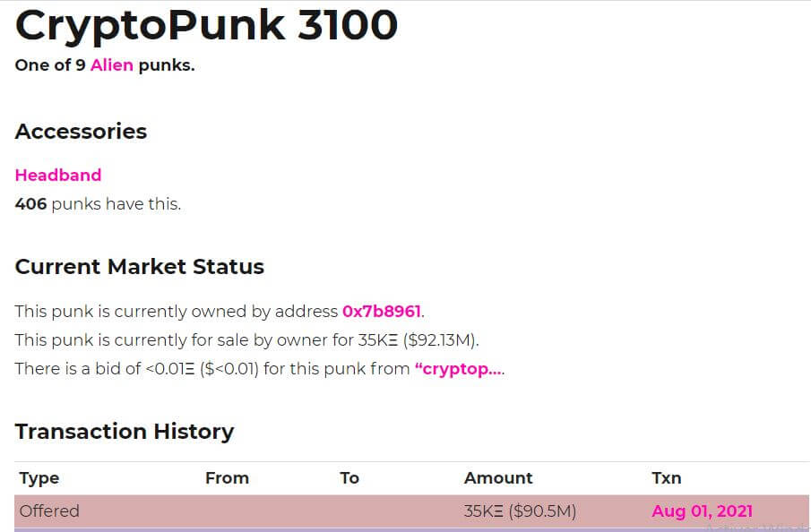Image resolution: width=811 pixels, height=532 pixels.
Task: Click the Amount column header
Action: pyautogui.click(x=498, y=477)
